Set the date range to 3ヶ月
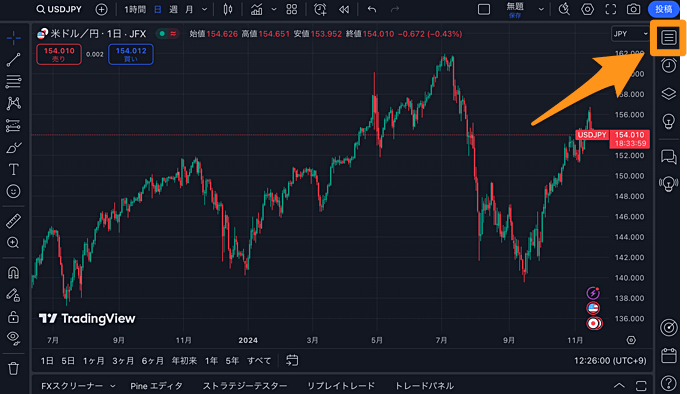Image resolution: width=687 pixels, height=394 pixels. click(x=123, y=361)
